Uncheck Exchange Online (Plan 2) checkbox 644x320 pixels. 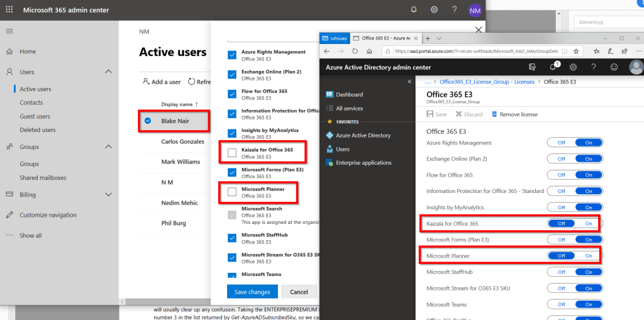pos(232,74)
